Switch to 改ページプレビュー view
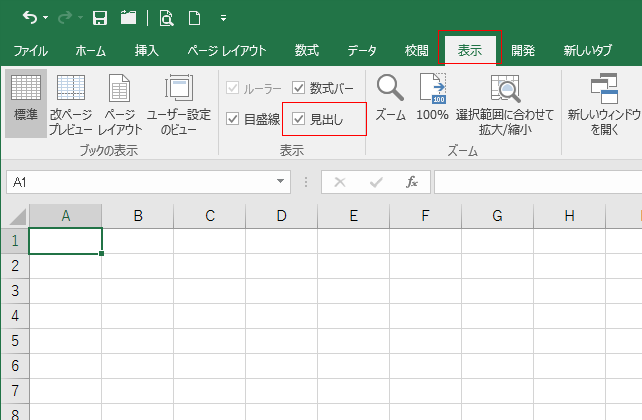Image resolution: width=642 pixels, height=420 pixels. (71, 103)
